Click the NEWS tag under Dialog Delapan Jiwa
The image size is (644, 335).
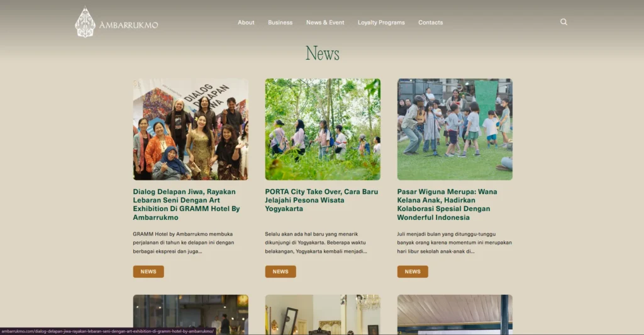(x=148, y=272)
